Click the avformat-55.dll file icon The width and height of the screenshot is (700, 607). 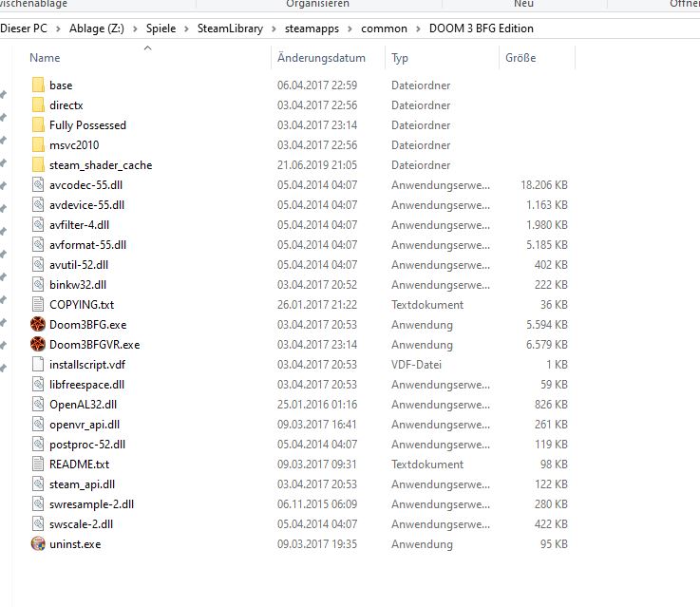[38, 244]
